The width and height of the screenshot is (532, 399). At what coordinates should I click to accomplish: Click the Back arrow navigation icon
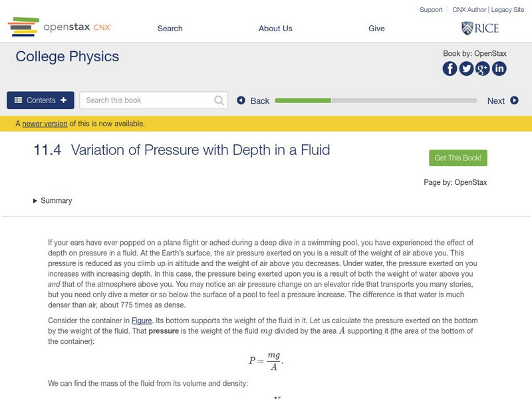(x=241, y=100)
